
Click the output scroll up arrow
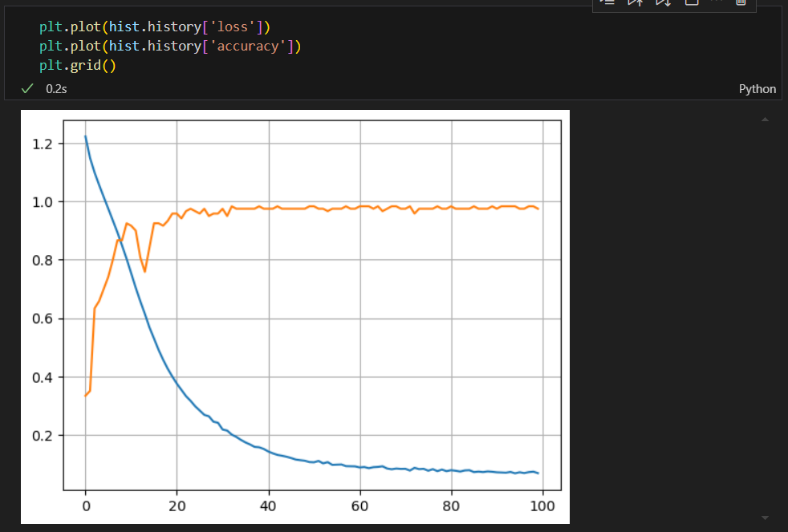(x=765, y=120)
